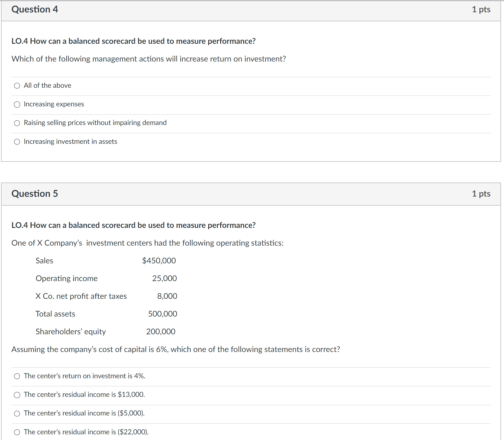
Task: Pick 'Increasing investment in assets' option
Action: 17,142
